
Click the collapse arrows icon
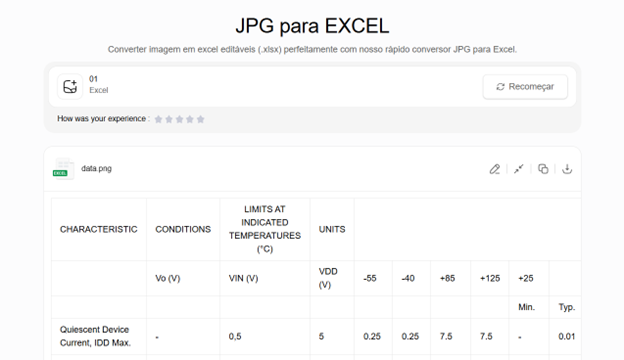point(519,169)
